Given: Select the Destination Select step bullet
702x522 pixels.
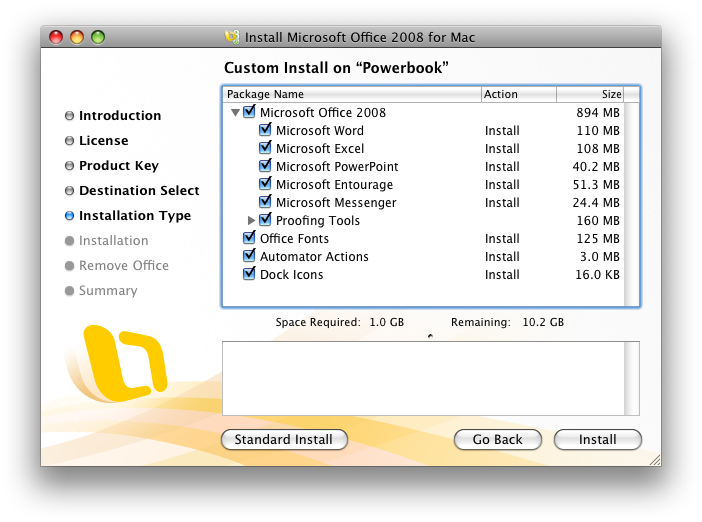Looking at the screenshot, I should point(69,191).
